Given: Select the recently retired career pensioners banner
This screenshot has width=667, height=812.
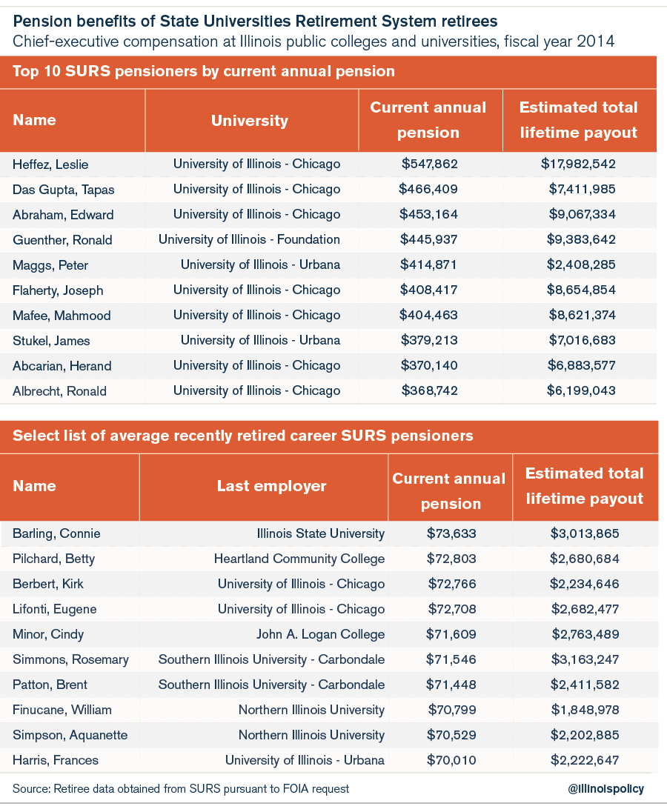Looking at the screenshot, I should pyautogui.click(x=329, y=436).
